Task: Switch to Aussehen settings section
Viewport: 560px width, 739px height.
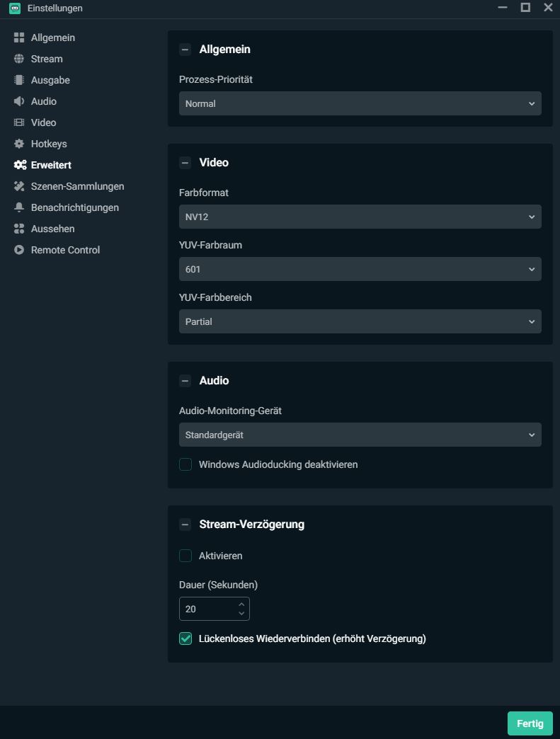Action: point(52,229)
